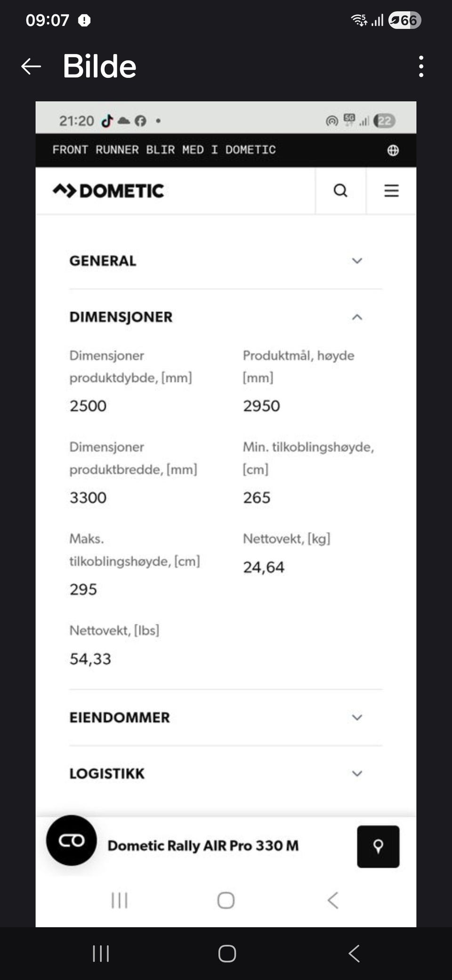The height and width of the screenshot is (980, 452).
Task: Click the globe language icon
Action: pyautogui.click(x=393, y=150)
